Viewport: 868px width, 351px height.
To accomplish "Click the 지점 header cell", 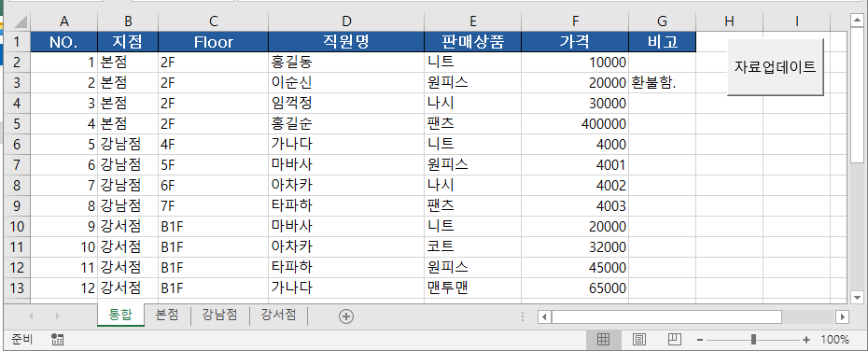I will [128, 41].
